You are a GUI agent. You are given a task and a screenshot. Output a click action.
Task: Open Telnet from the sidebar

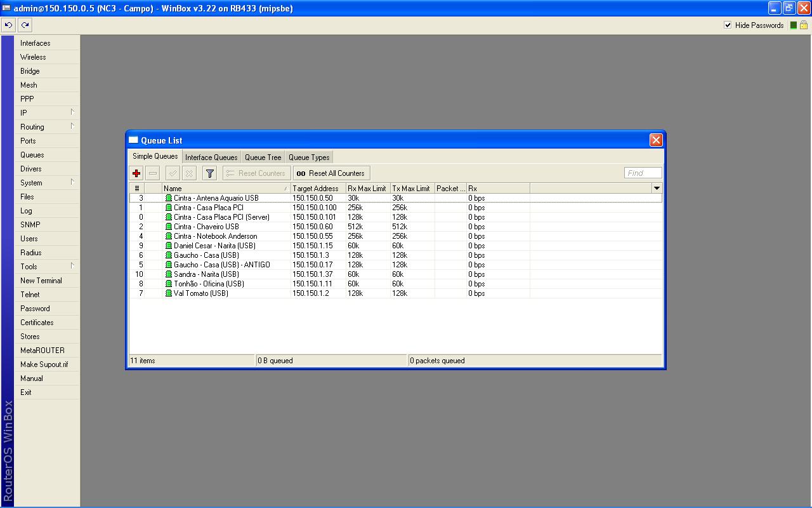(x=48, y=295)
